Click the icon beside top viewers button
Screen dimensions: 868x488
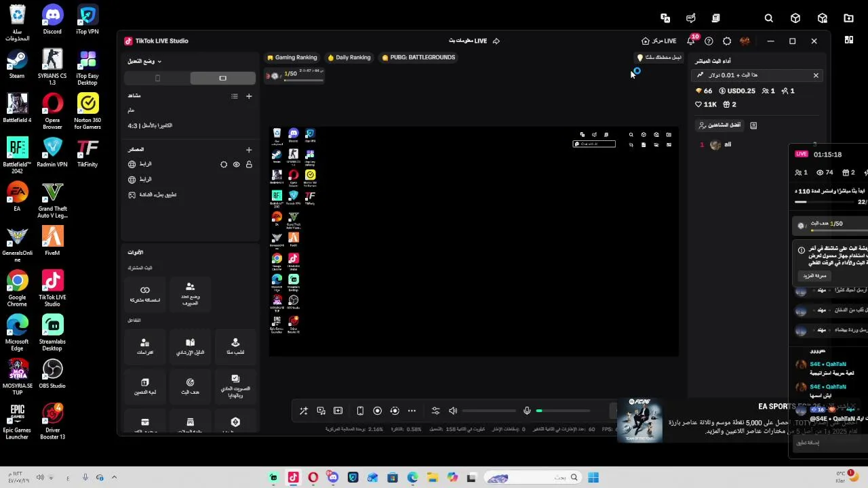pyautogui.click(x=753, y=125)
